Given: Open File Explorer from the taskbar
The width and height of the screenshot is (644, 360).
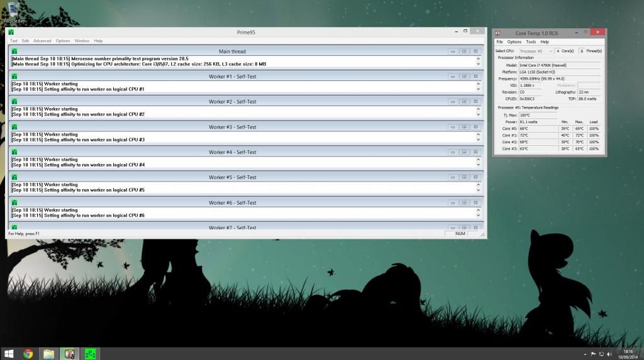Looking at the screenshot, I should (x=48, y=354).
